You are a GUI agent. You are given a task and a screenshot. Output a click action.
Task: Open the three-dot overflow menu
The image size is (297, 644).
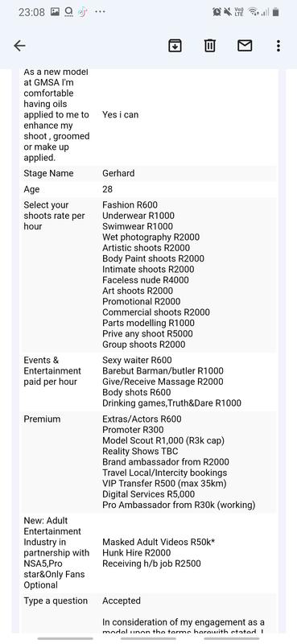click(278, 46)
